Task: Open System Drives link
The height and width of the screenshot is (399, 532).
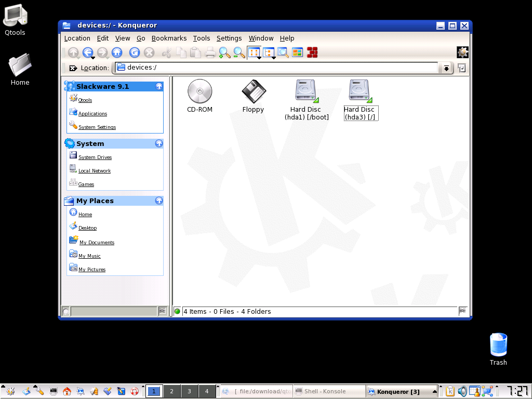Action: [x=95, y=157]
